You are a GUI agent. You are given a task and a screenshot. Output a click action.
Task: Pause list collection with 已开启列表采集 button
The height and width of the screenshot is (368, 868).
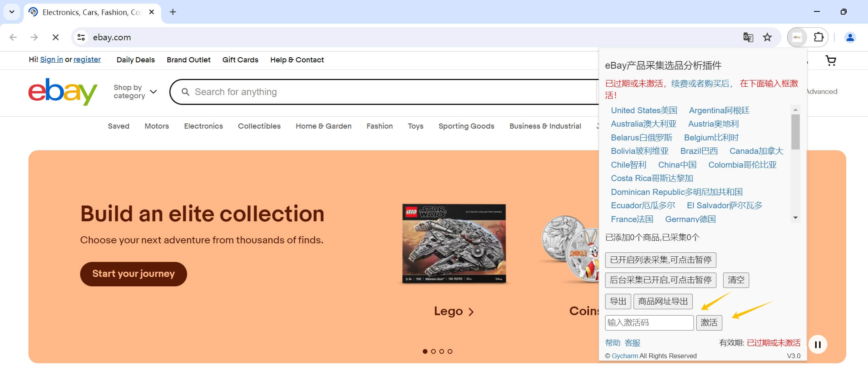(x=660, y=260)
